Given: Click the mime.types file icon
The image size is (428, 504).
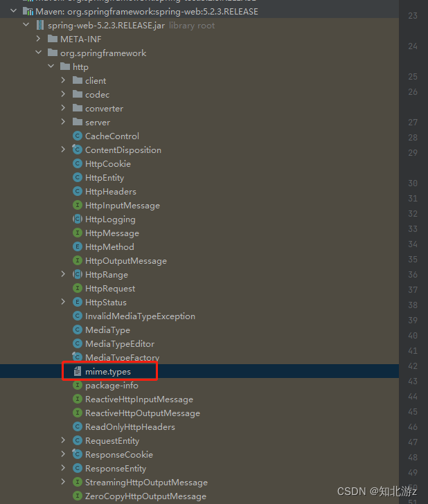Looking at the screenshot, I should coord(78,371).
